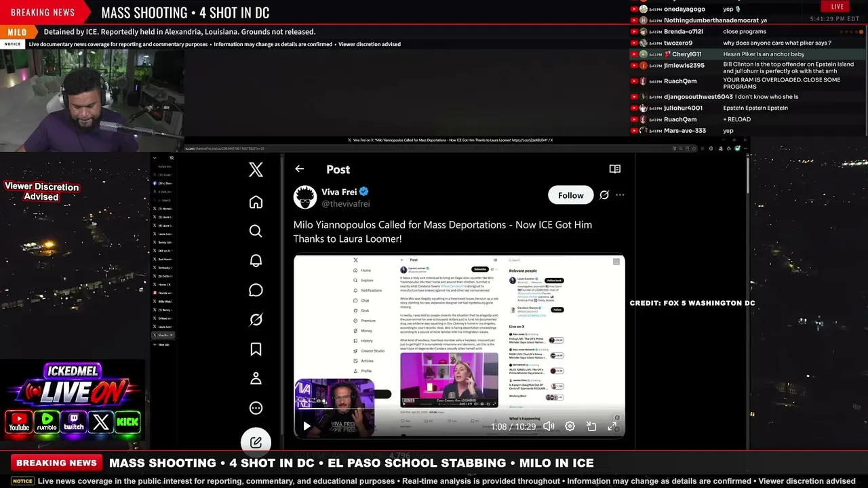Viewport: 868px width, 488px height.
Task: Select the Florida browser tab
Action: pos(163,293)
